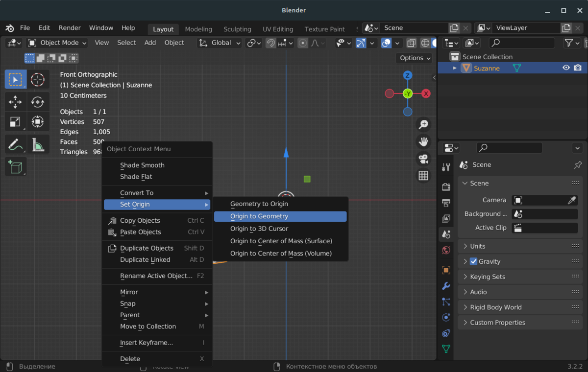Viewport: 588px width, 372px height.
Task: Switch to orthographic grid view icon
Action: point(423,175)
